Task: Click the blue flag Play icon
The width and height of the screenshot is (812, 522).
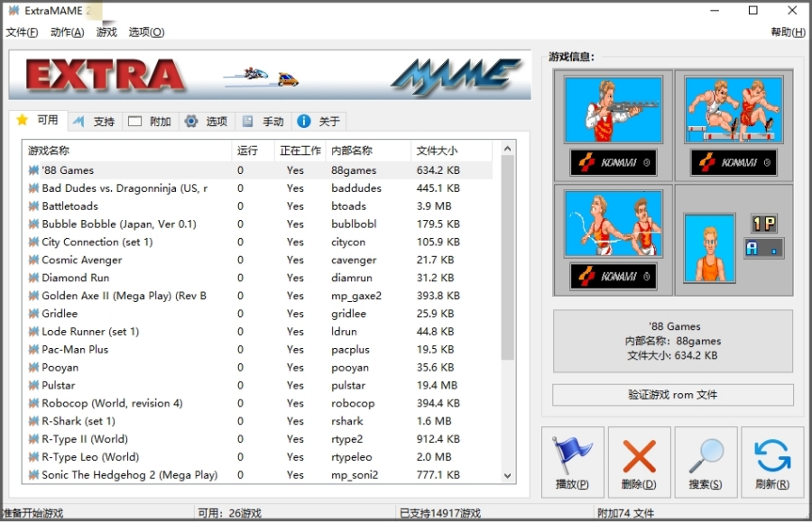Action: tap(571, 455)
